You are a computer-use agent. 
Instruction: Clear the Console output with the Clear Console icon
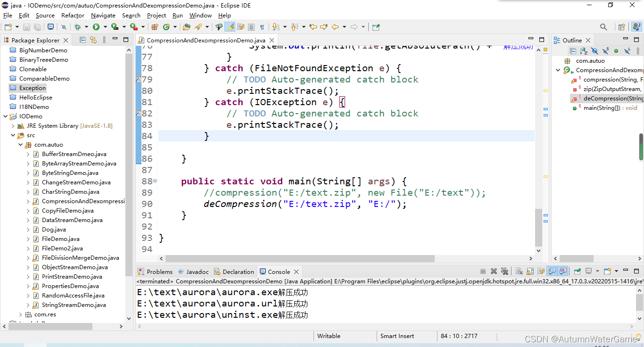pyautogui.click(x=519, y=271)
